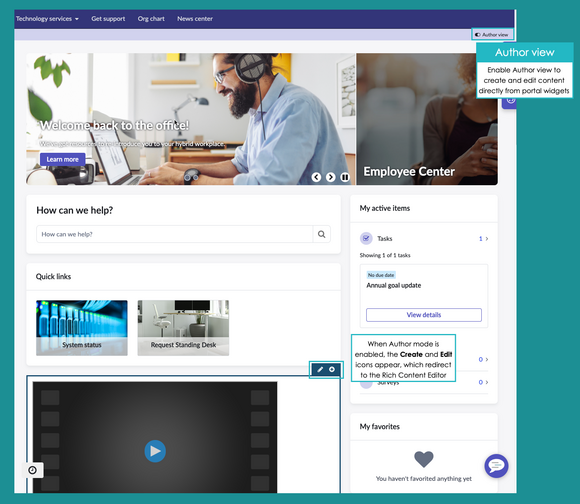
Task: Click the View details button
Action: (424, 315)
